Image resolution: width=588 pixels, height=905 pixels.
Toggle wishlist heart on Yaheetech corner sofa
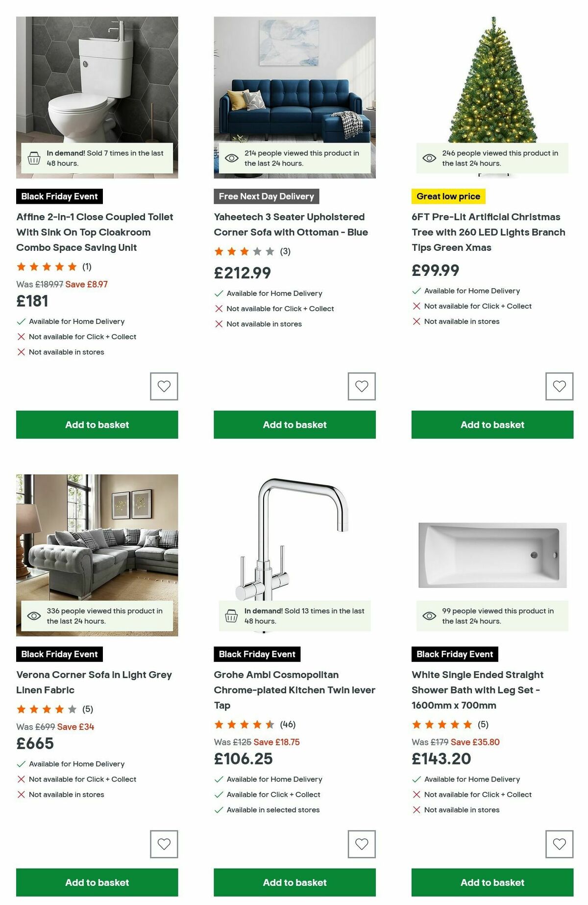coord(361,386)
